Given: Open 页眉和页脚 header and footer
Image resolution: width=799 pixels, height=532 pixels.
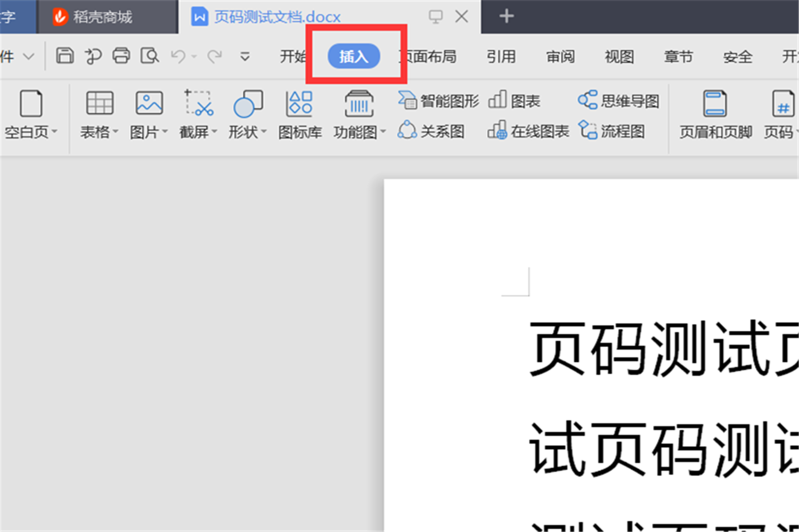Looking at the screenshot, I should [x=715, y=114].
